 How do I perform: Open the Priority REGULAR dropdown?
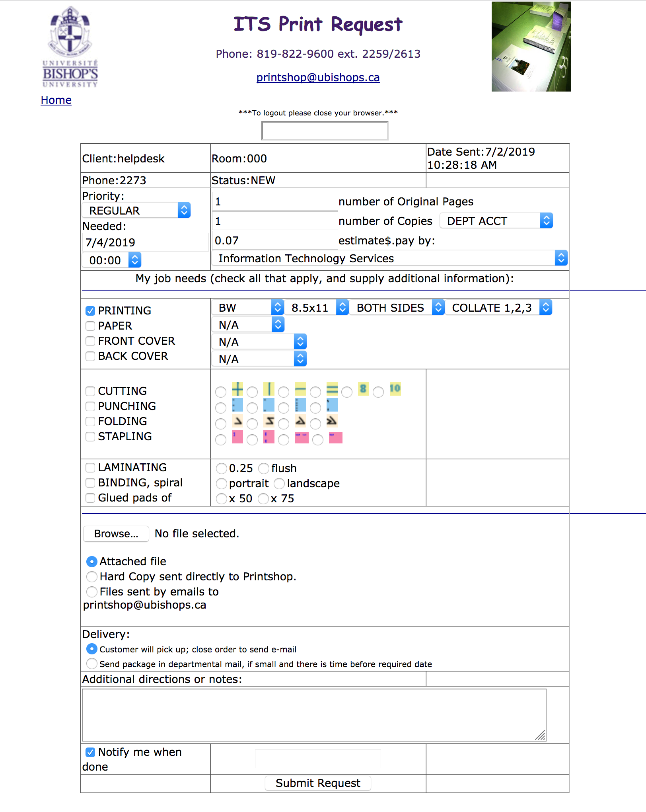click(x=136, y=210)
